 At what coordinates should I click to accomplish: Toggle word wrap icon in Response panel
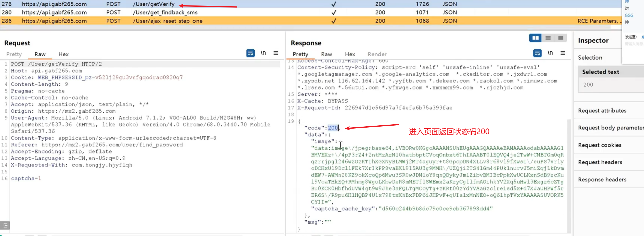pyautogui.click(x=537, y=53)
